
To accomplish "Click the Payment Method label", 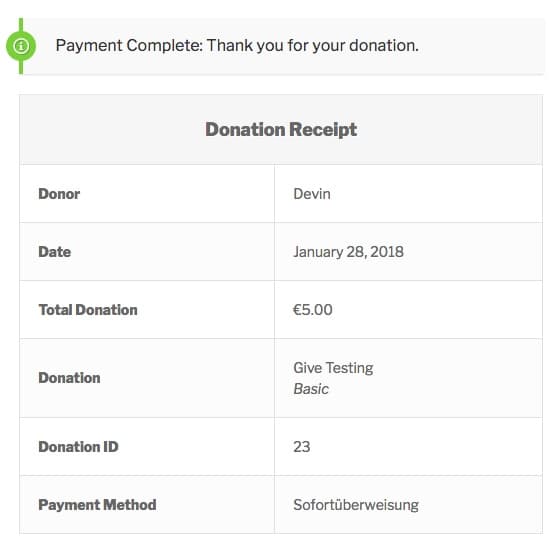I will coord(97,505).
